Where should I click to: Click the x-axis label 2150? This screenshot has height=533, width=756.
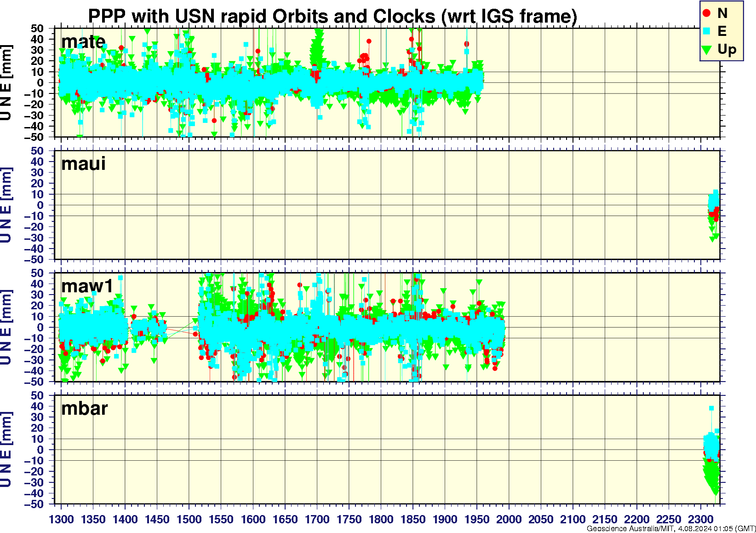coord(605,519)
